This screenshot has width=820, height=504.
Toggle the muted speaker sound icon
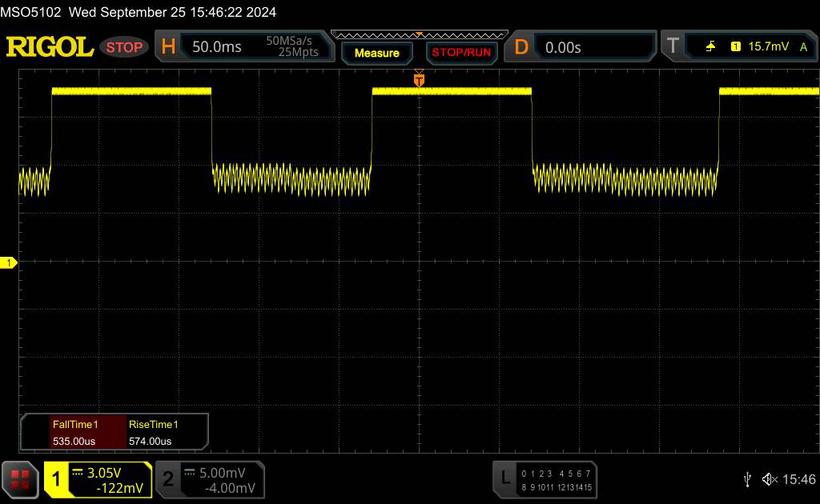click(770, 479)
